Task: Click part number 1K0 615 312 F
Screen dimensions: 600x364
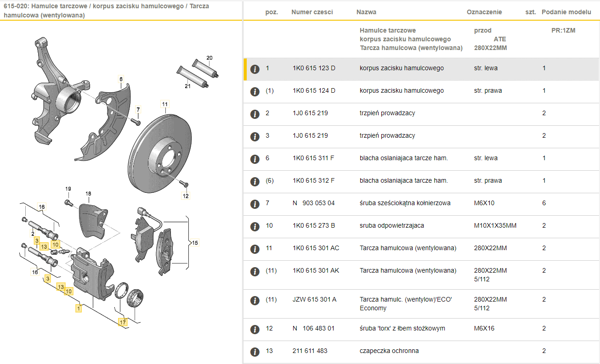Action: [313, 180]
